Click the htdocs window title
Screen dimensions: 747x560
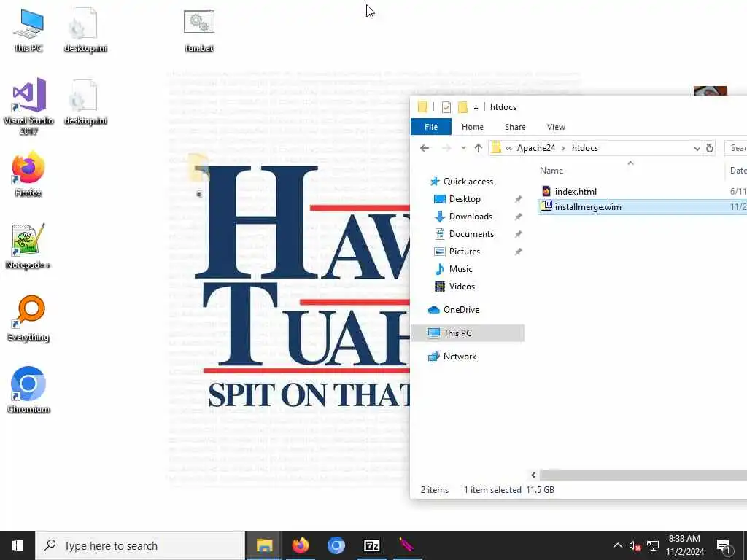pyautogui.click(x=503, y=107)
